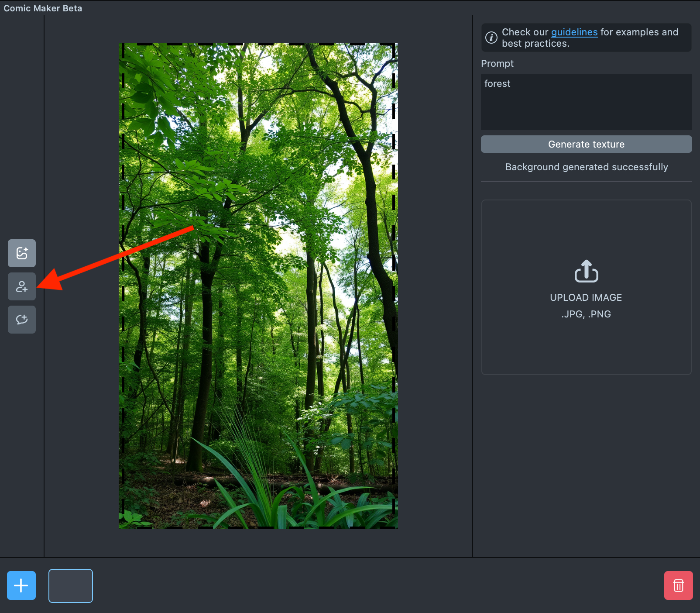Add a new comic panel with plus button

21,585
